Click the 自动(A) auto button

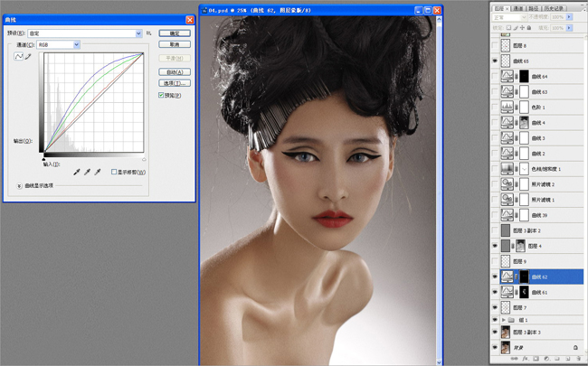coord(175,72)
